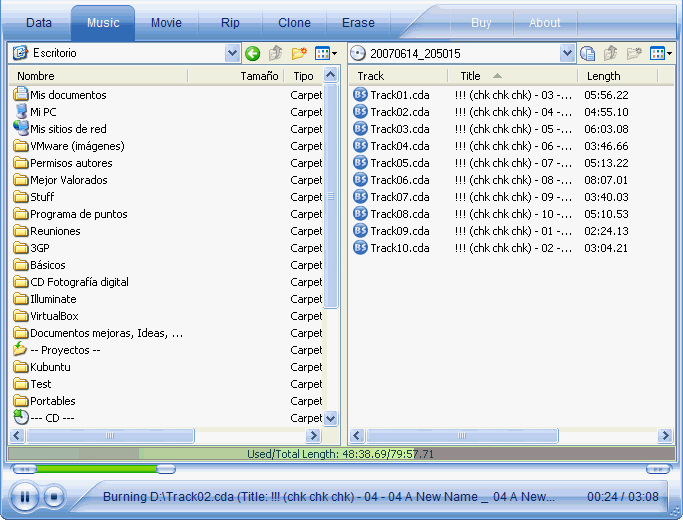683x520 pixels.
Task: Select the Kubuntu folder icon
Action: click(x=20, y=367)
